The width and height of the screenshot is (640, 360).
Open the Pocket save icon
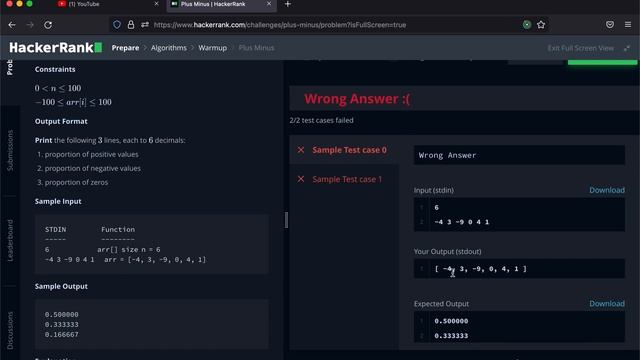(x=610, y=25)
